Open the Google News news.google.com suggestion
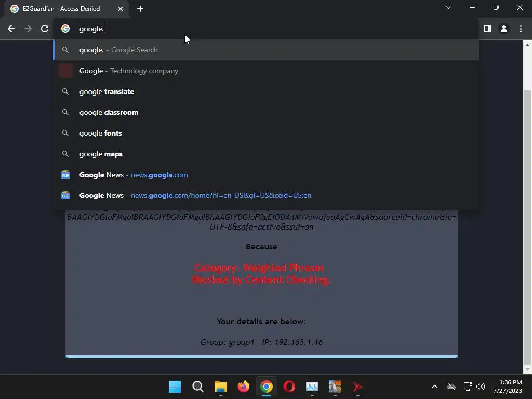The height and width of the screenshot is (399, 532). click(266, 175)
